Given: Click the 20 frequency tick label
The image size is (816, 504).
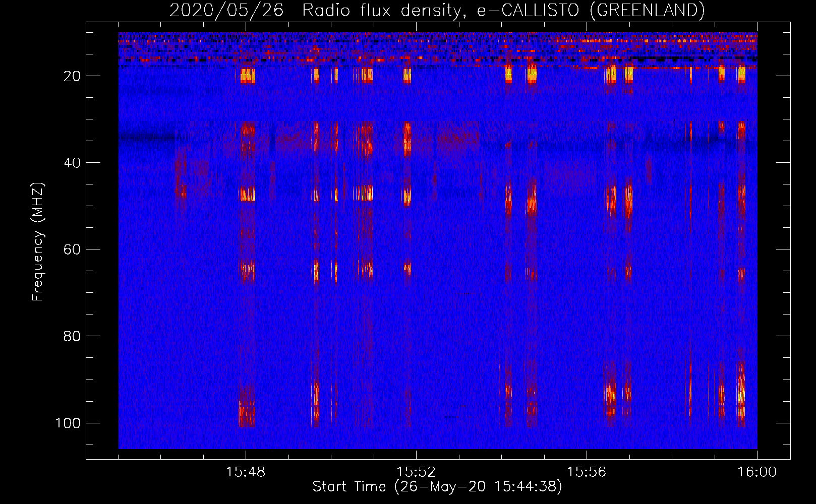Looking at the screenshot, I should tap(72, 76).
